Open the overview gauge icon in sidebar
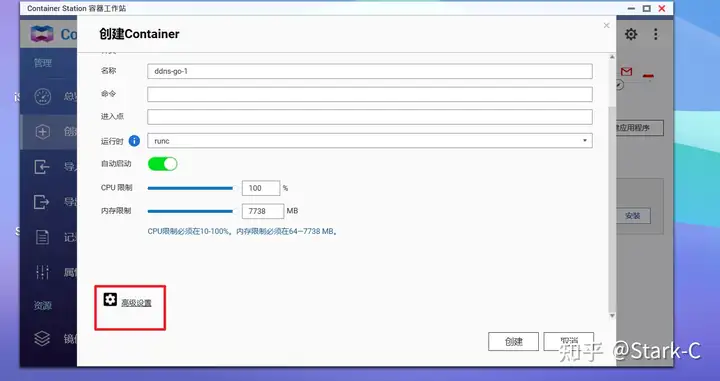 [x=43, y=96]
